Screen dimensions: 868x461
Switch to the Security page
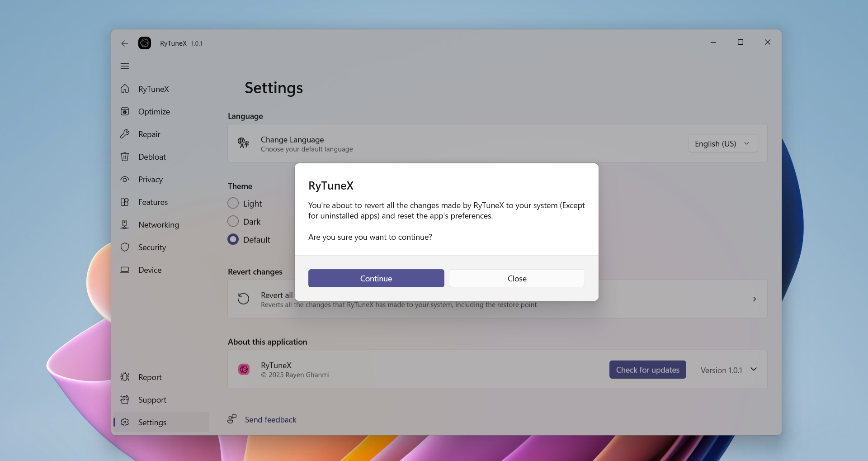point(152,247)
